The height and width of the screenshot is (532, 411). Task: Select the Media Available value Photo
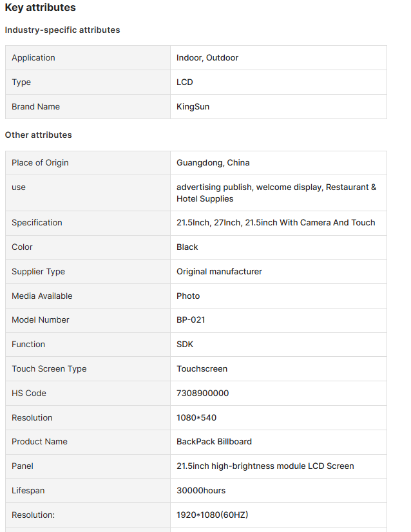point(188,296)
